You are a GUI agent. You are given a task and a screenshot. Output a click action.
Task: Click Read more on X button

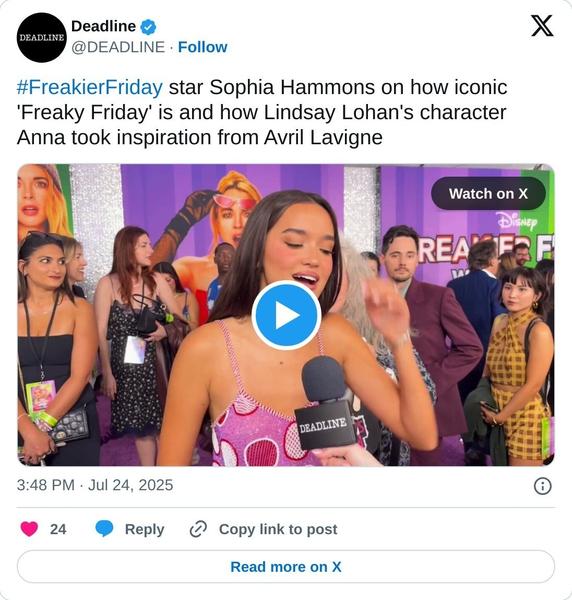286,567
